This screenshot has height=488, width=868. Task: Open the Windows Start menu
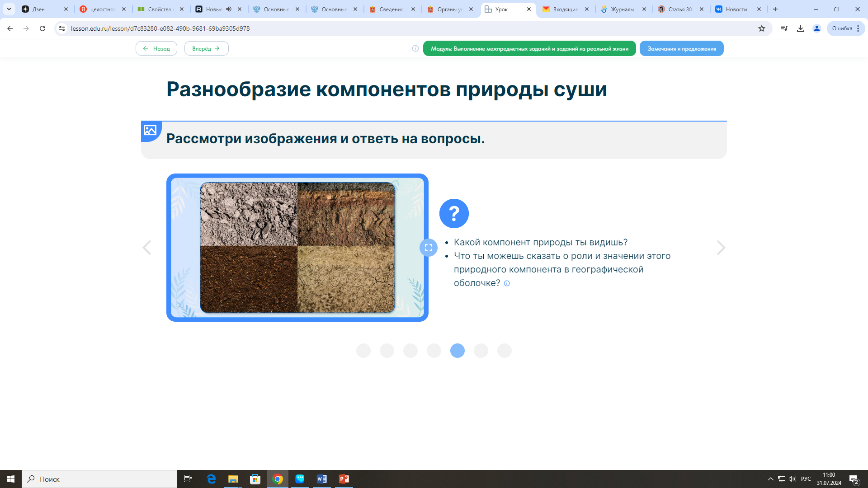pos(11,479)
